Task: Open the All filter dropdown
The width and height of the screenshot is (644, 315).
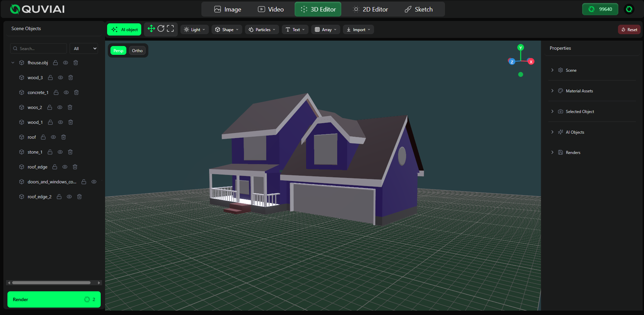Action: click(84, 48)
